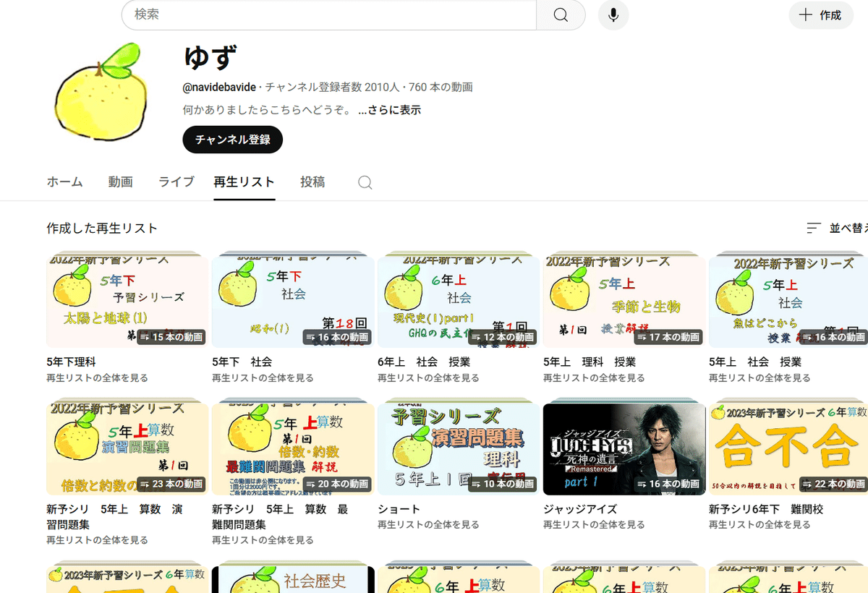Click the 新予シリ 5年上 算数 演習問題集 title
This screenshot has width=868, height=593.
115,516
